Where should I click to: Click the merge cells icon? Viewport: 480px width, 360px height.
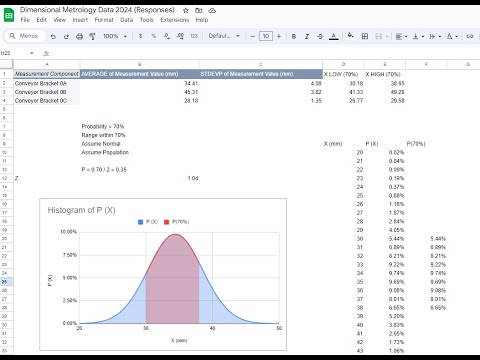tap(379, 36)
